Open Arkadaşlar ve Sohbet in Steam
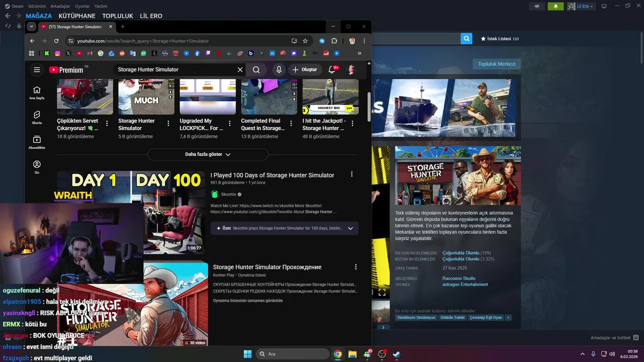The height and width of the screenshot is (362, 644). tap(614, 338)
